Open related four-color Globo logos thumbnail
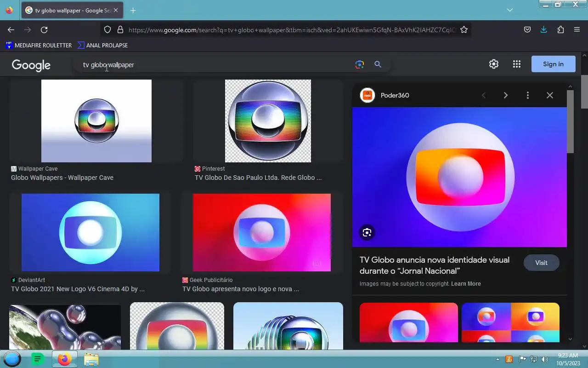 click(x=510, y=322)
